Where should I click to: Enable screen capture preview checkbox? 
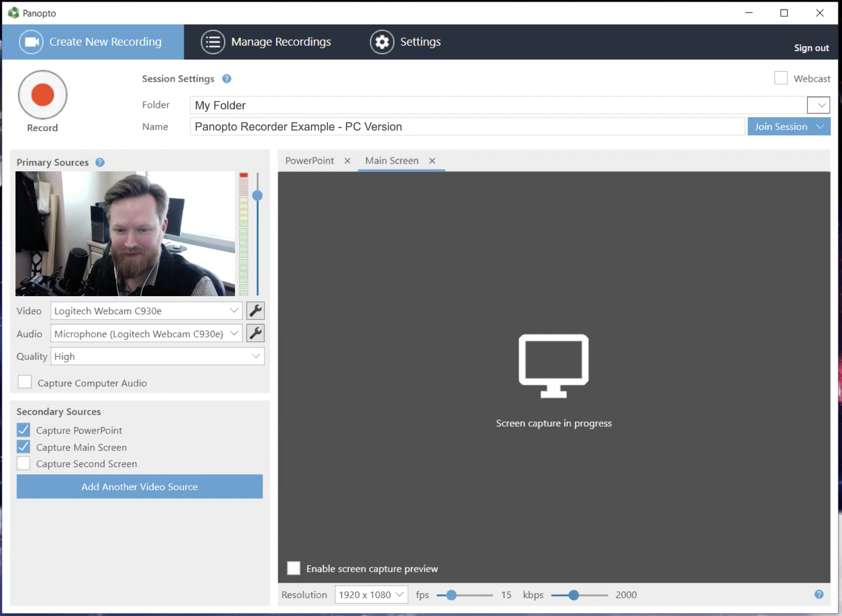coord(294,568)
